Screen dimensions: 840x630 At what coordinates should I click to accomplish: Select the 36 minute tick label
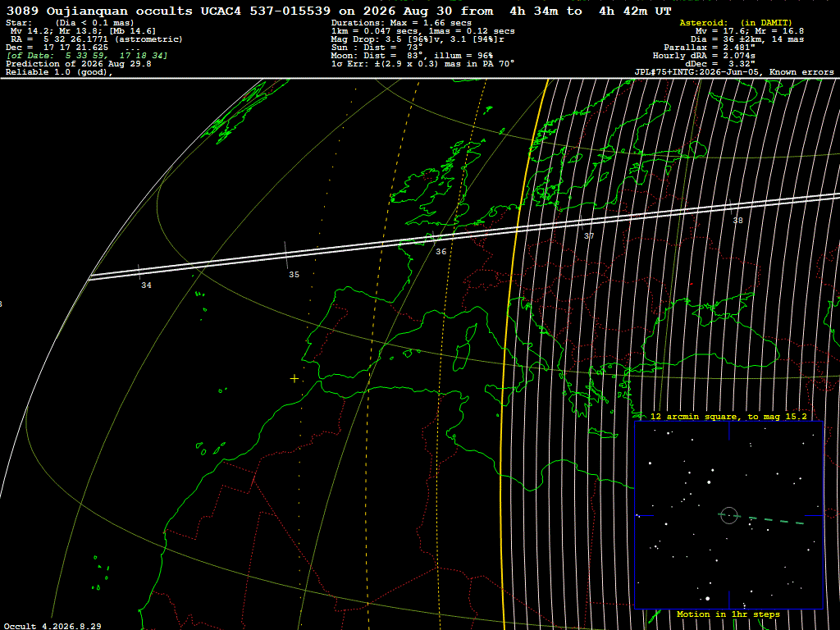click(441, 252)
